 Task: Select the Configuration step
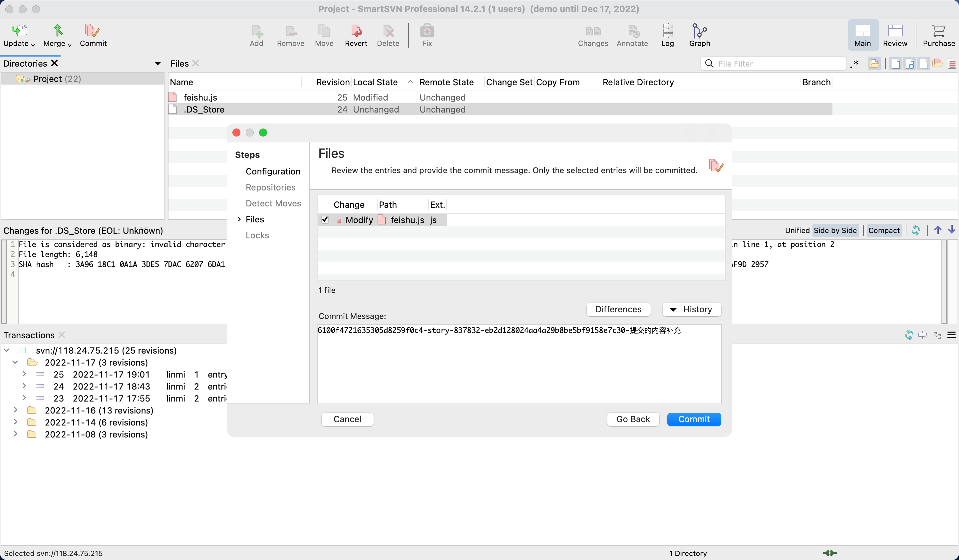273,171
